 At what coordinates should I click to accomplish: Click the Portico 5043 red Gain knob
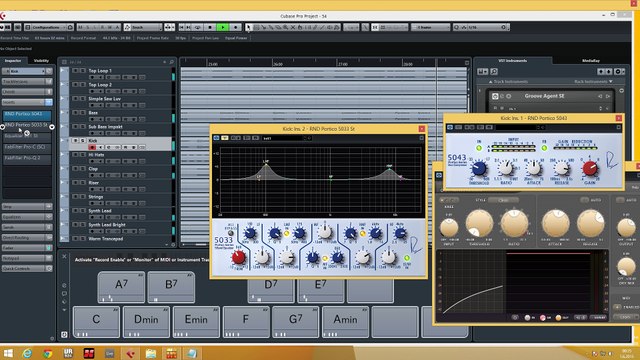[590, 168]
